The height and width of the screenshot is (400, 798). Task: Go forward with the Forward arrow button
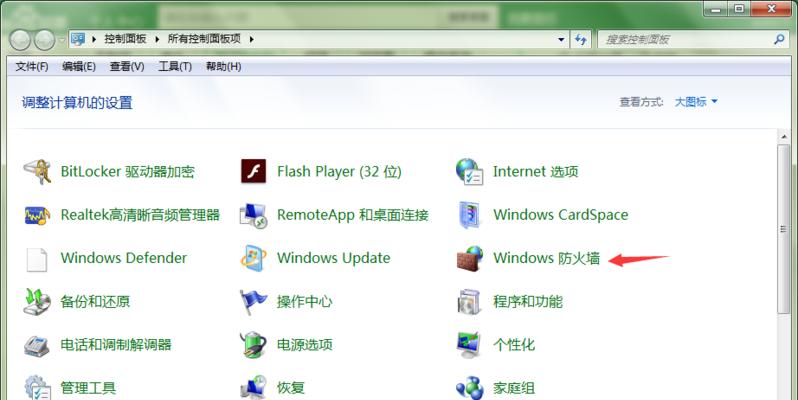pos(45,40)
